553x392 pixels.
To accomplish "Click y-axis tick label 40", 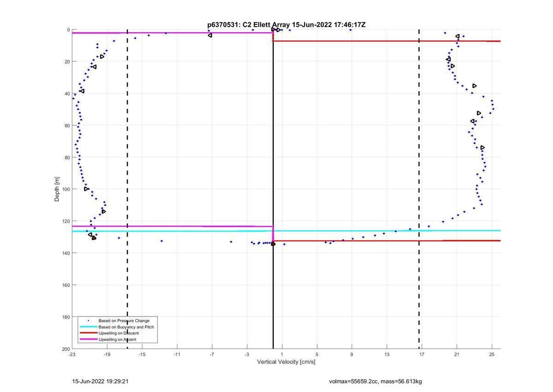I will [x=67, y=94].
